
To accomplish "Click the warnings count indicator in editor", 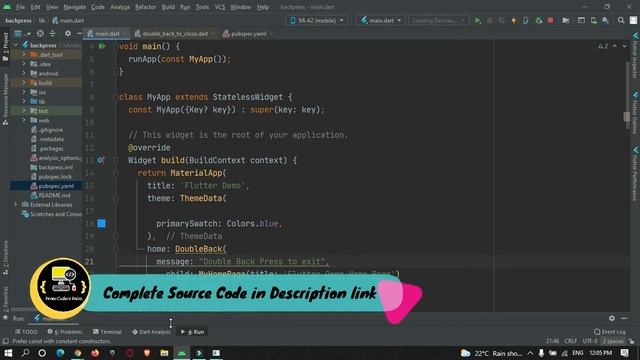I will point(603,46).
